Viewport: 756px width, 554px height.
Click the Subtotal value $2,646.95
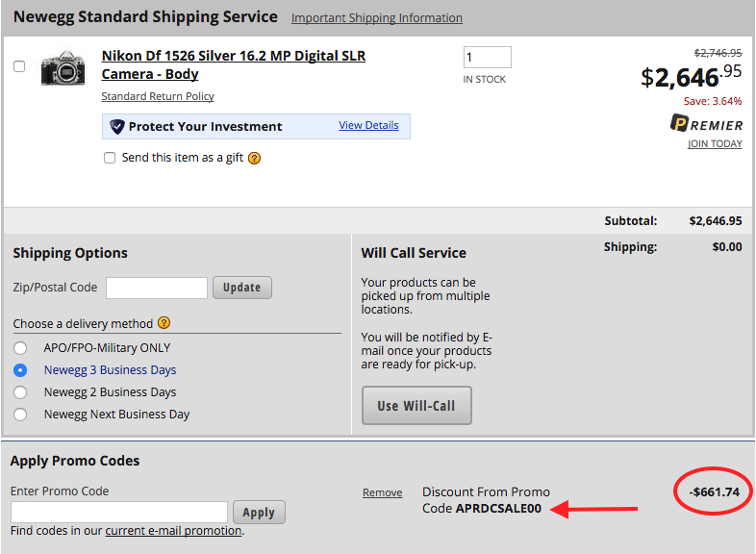716,221
